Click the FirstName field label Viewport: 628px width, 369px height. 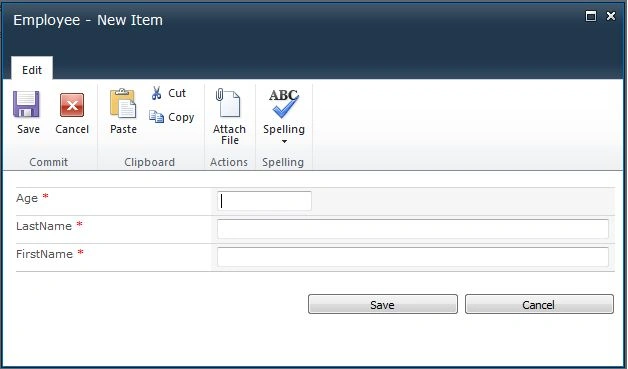pos(44,254)
